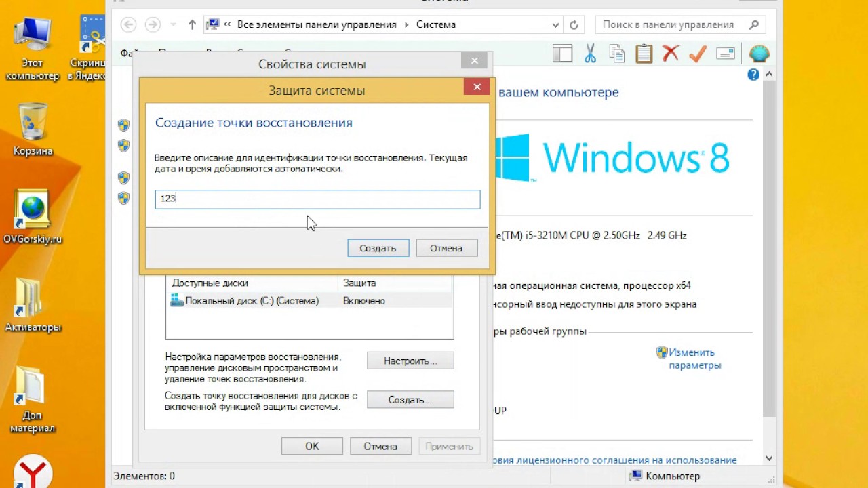Click the 'Изменить параметры' link
Screen dimensions: 868x488
[694, 359]
